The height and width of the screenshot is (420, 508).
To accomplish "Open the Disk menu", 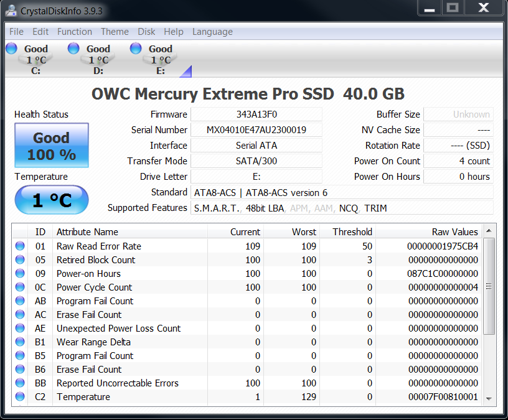I will 146,32.
